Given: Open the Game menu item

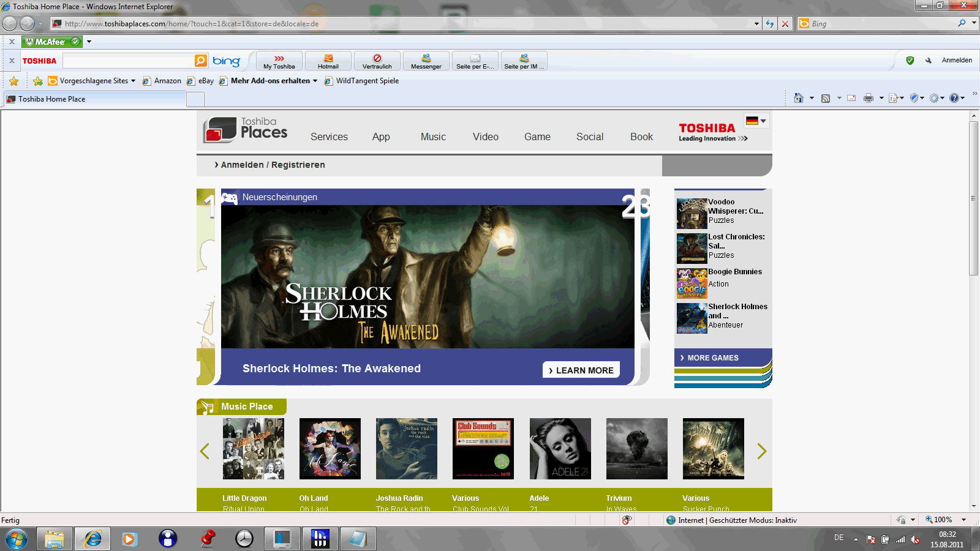Looking at the screenshot, I should 537,137.
